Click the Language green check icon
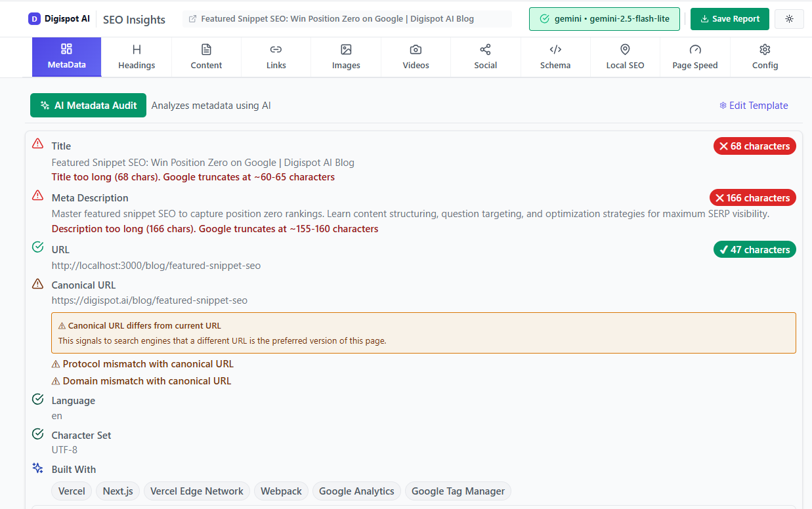812x509 pixels. (38, 399)
